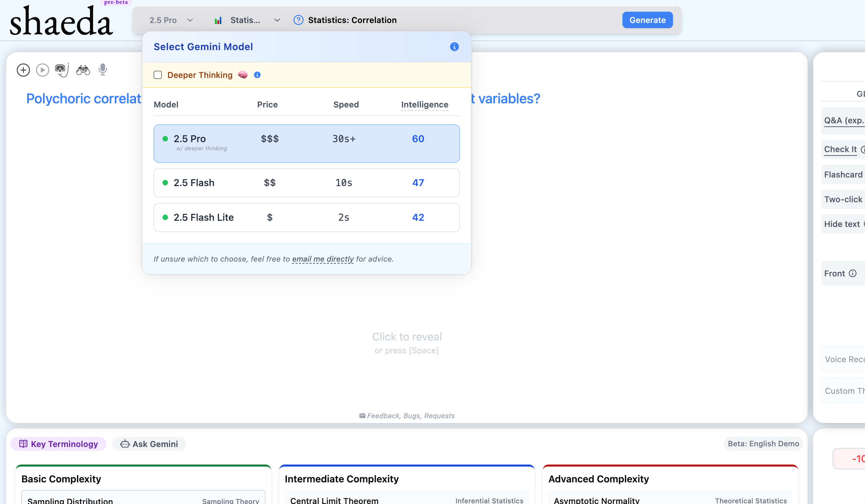Open the 2.5 Pro model dropdown
This screenshot has height=504, width=865.
point(171,20)
